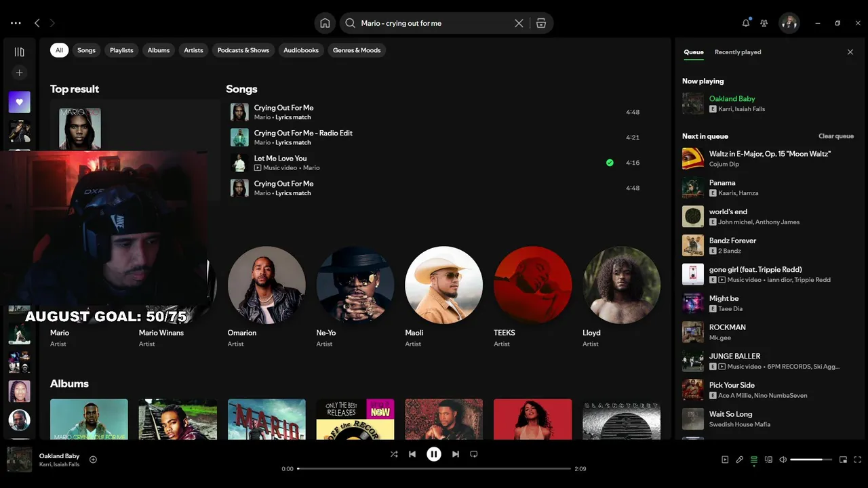868x488 pixels.
Task: Open the Browse icon in search bar
Action: pyautogui.click(x=541, y=23)
